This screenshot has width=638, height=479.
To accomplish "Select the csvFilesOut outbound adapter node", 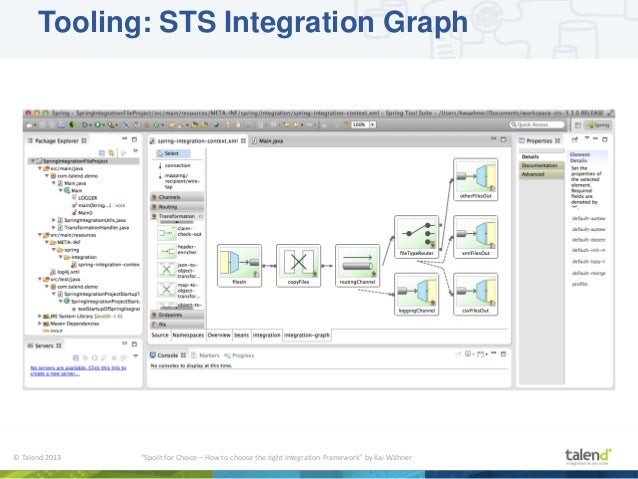I will tap(476, 294).
